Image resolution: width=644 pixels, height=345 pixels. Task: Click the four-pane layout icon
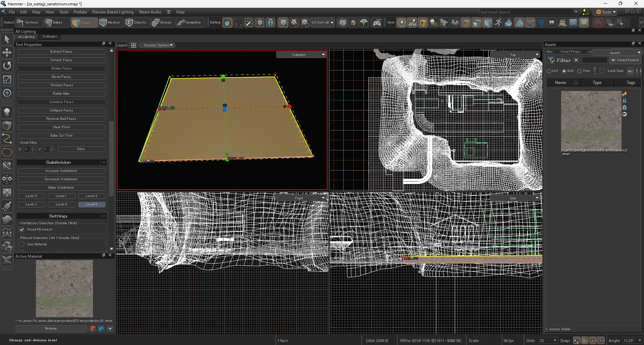point(134,45)
